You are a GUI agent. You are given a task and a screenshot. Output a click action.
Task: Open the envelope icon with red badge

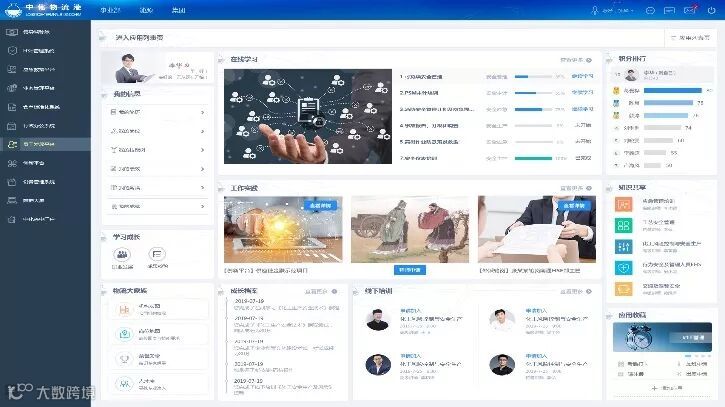[690, 10]
